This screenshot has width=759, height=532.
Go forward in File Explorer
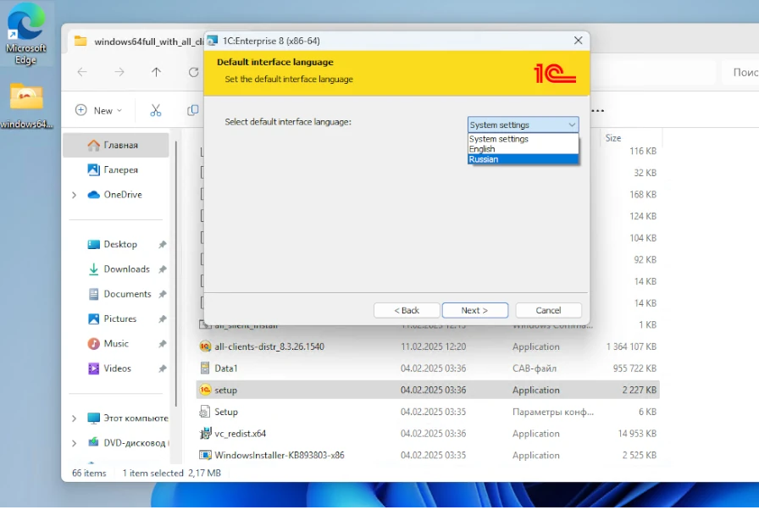pyautogui.click(x=119, y=72)
